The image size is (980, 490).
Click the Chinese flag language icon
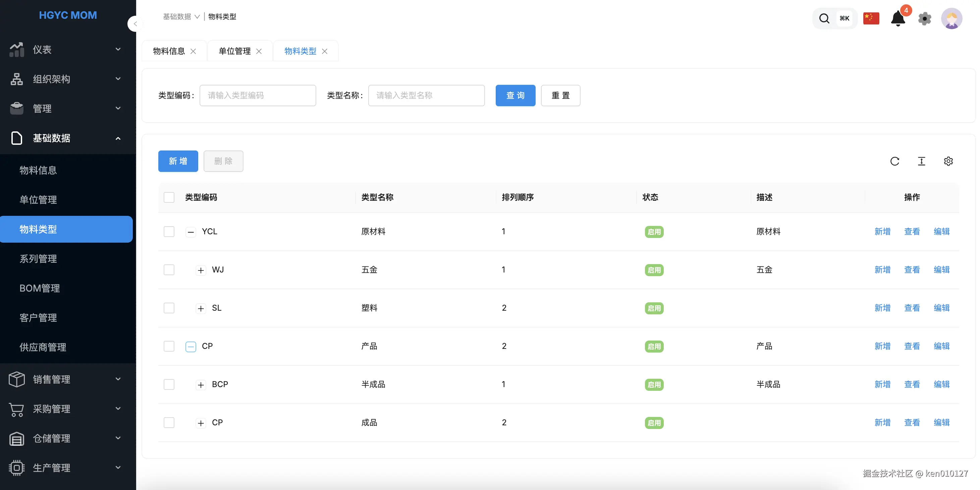coord(871,18)
